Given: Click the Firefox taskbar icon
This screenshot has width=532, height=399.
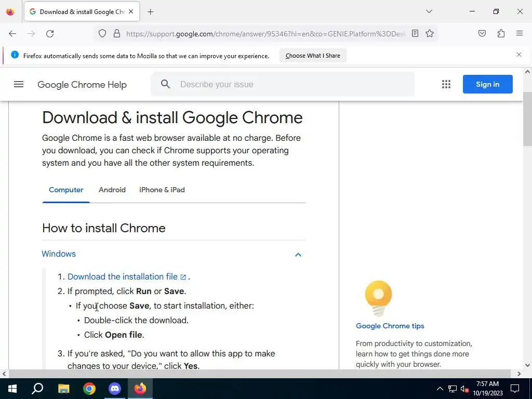Looking at the screenshot, I should click(140, 389).
